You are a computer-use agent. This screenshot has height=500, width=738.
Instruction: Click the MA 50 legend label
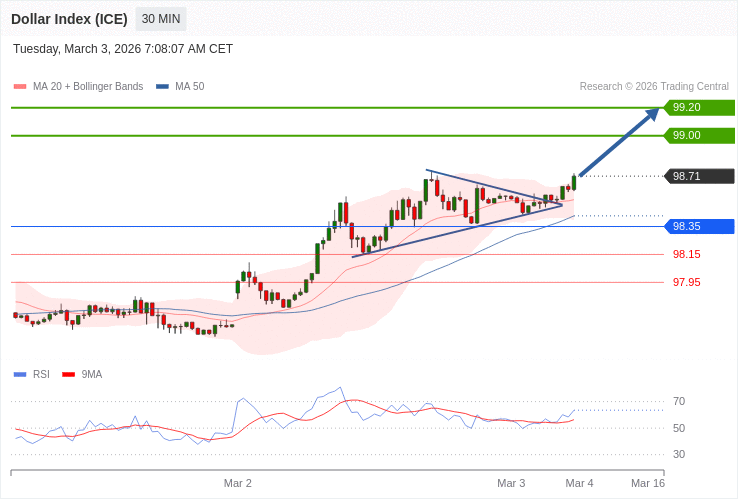(x=190, y=87)
